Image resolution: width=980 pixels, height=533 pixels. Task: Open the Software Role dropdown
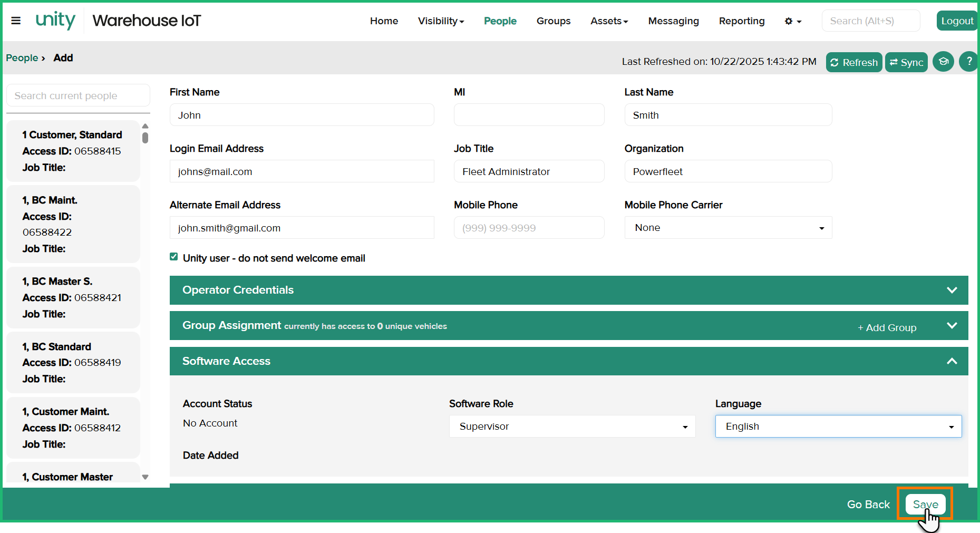(572, 427)
